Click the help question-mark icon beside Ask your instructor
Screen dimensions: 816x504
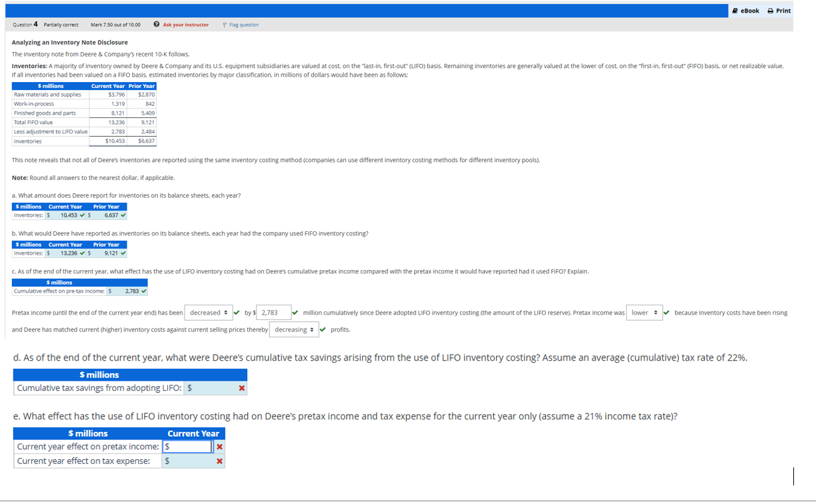155,25
